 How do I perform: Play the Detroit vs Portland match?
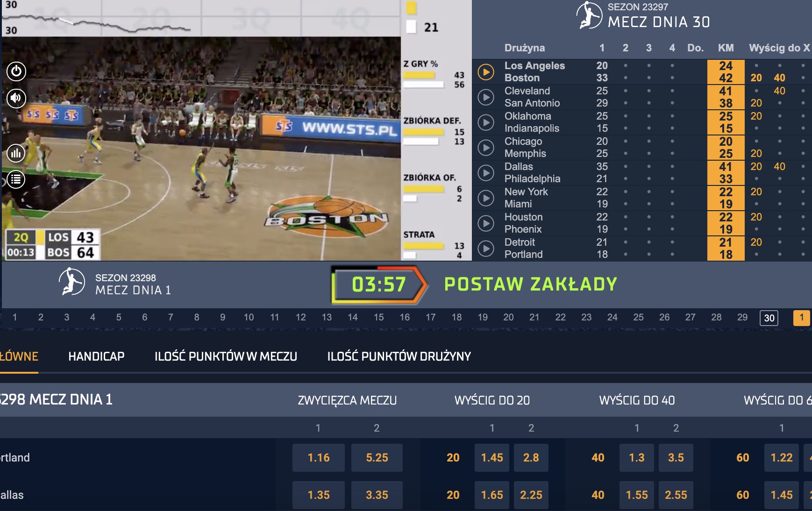point(486,248)
